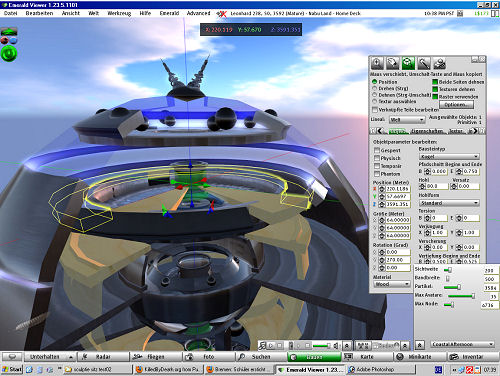Select the Move object tool icon

(393, 63)
